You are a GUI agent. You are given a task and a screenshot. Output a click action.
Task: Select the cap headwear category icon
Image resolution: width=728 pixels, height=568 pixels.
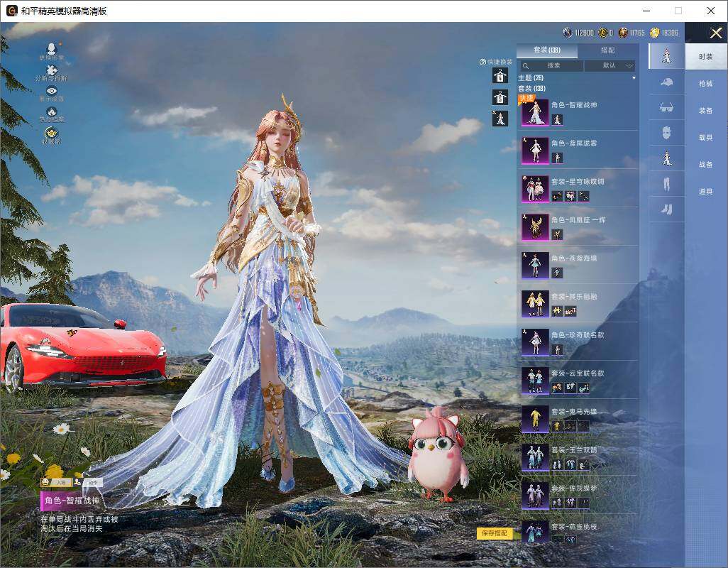click(x=666, y=82)
